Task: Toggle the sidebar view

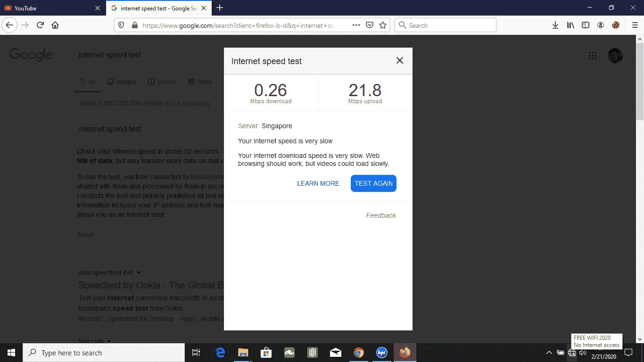Action: click(x=586, y=25)
